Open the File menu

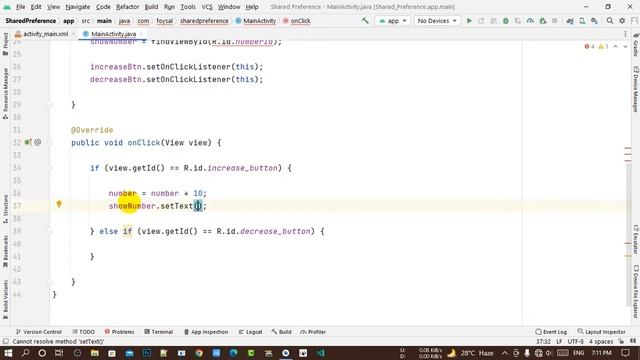point(20,7)
